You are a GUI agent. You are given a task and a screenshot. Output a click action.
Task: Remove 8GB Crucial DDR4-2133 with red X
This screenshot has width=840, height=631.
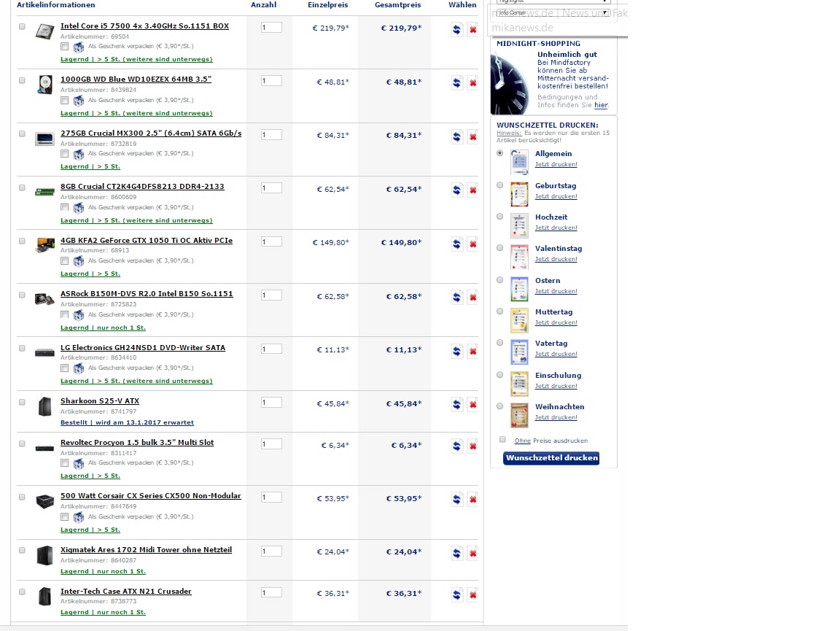(473, 190)
